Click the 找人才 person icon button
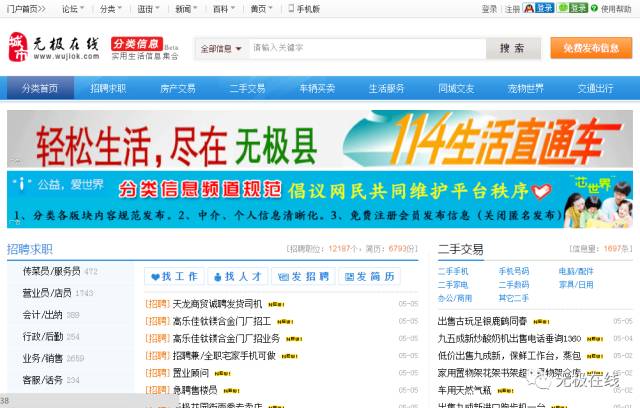Image resolution: width=640 pixels, height=408 pixels. click(x=238, y=277)
